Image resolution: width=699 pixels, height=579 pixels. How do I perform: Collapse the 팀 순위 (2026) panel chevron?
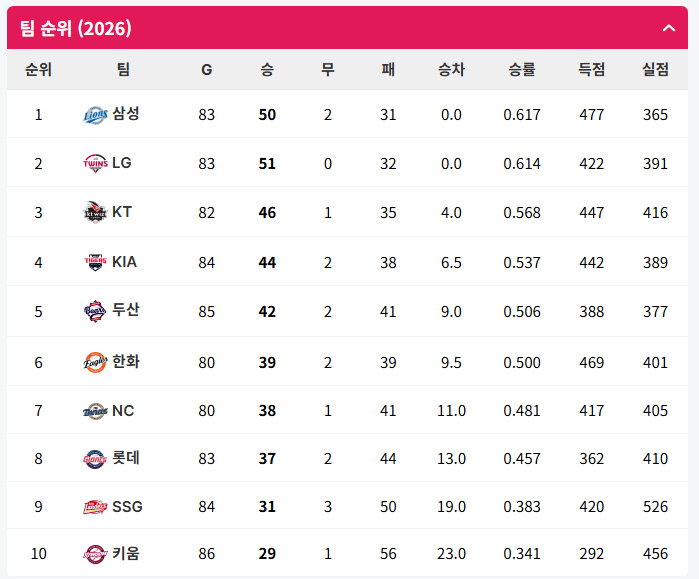[x=669, y=29]
